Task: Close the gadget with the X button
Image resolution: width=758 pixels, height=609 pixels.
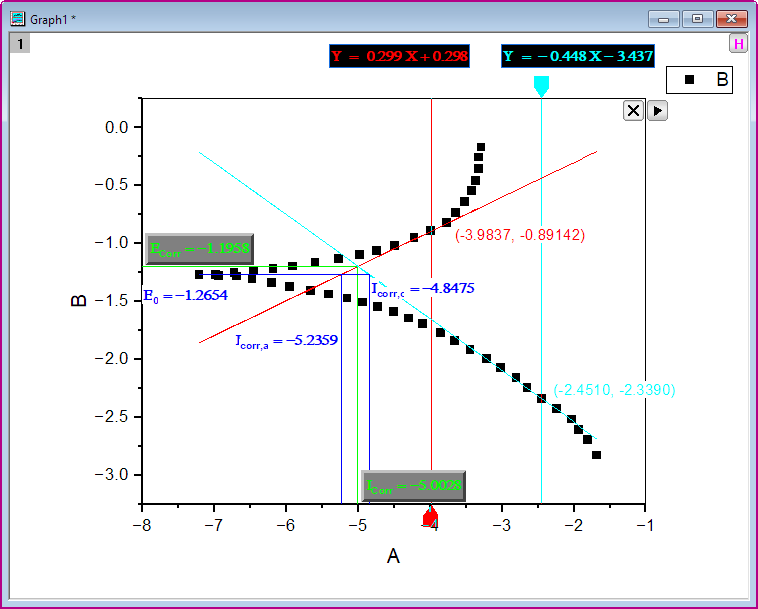Action: (633, 111)
